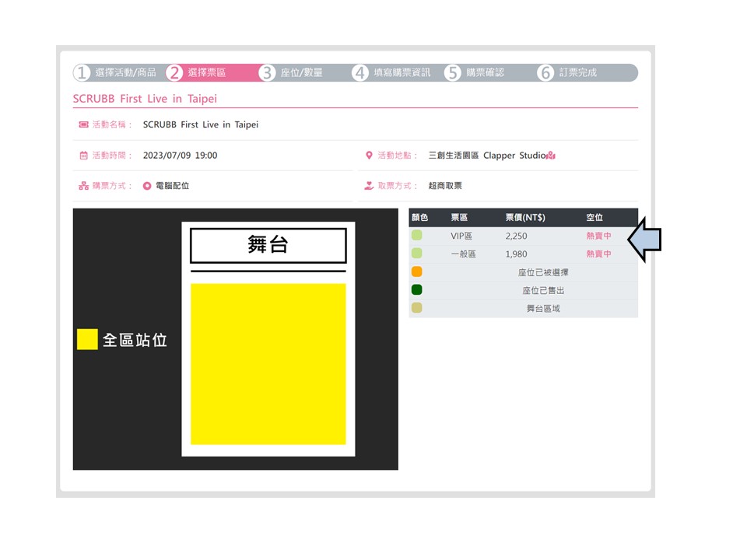Click the 票區 column header
Viewport: 747px width, 560px height.
[459, 218]
